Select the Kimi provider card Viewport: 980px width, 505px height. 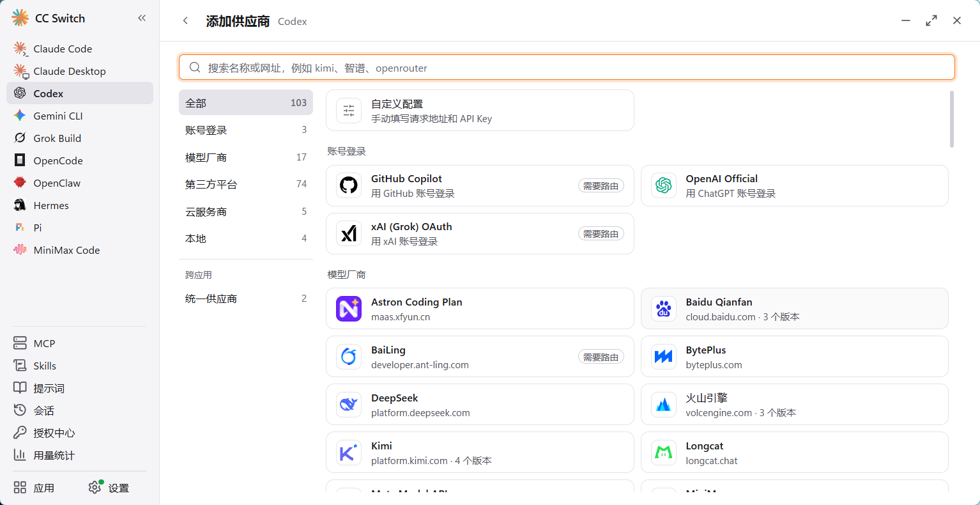pos(480,453)
